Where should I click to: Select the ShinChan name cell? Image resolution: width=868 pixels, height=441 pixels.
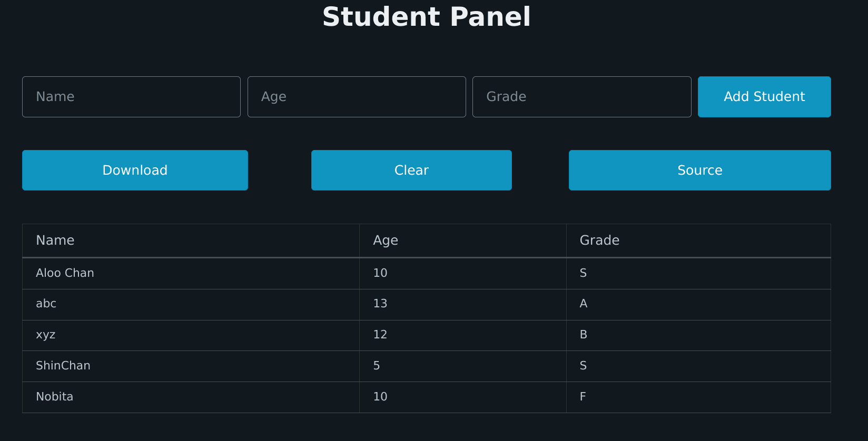[63, 366]
